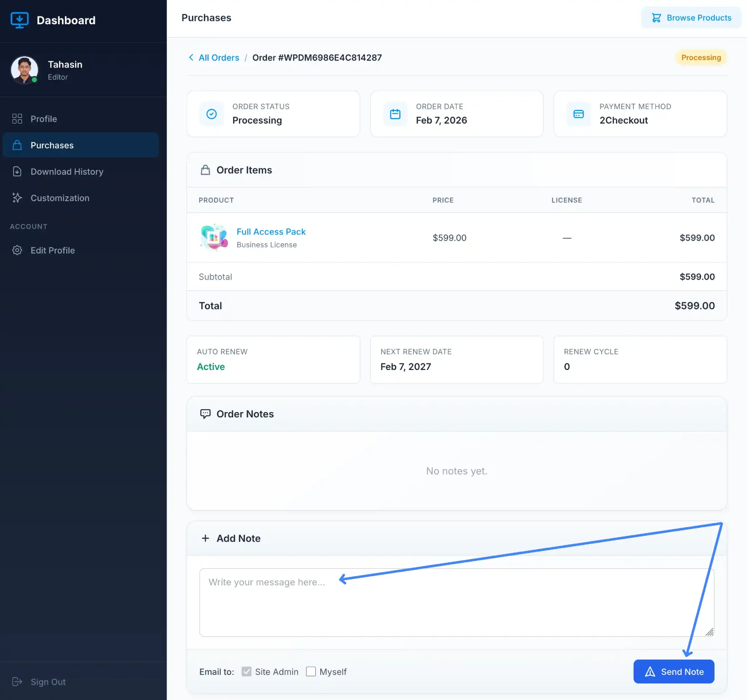Click the Add Note plus icon
Image resolution: width=747 pixels, height=700 pixels.
(205, 538)
